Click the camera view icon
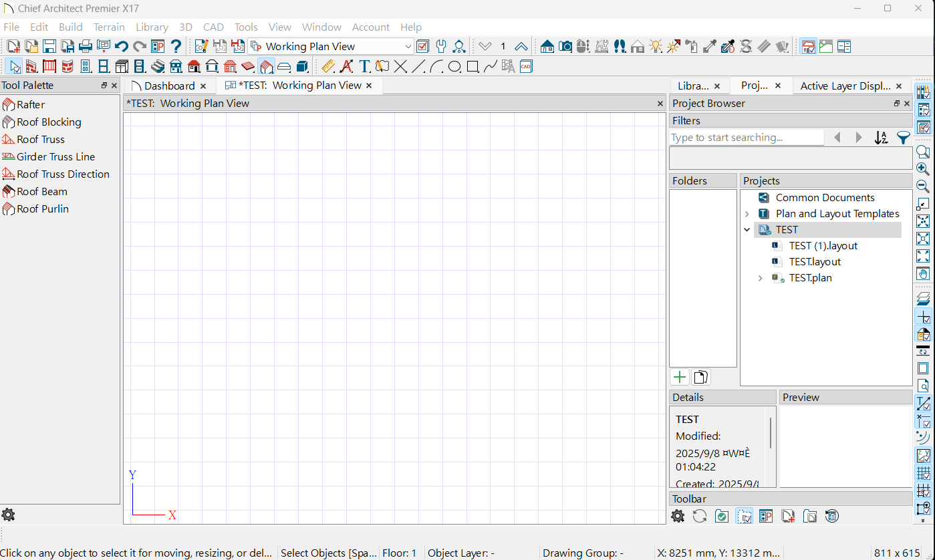The height and width of the screenshot is (560, 935). click(565, 46)
